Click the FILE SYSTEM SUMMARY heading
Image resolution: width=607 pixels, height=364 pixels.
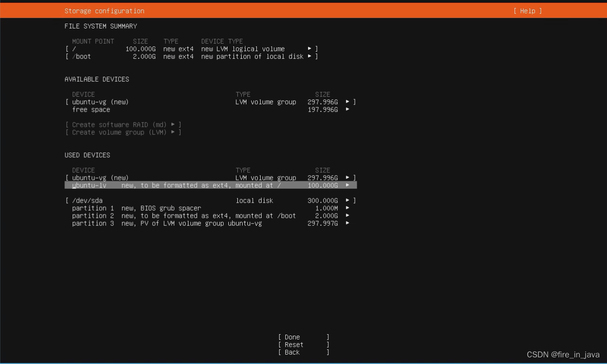pos(101,26)
